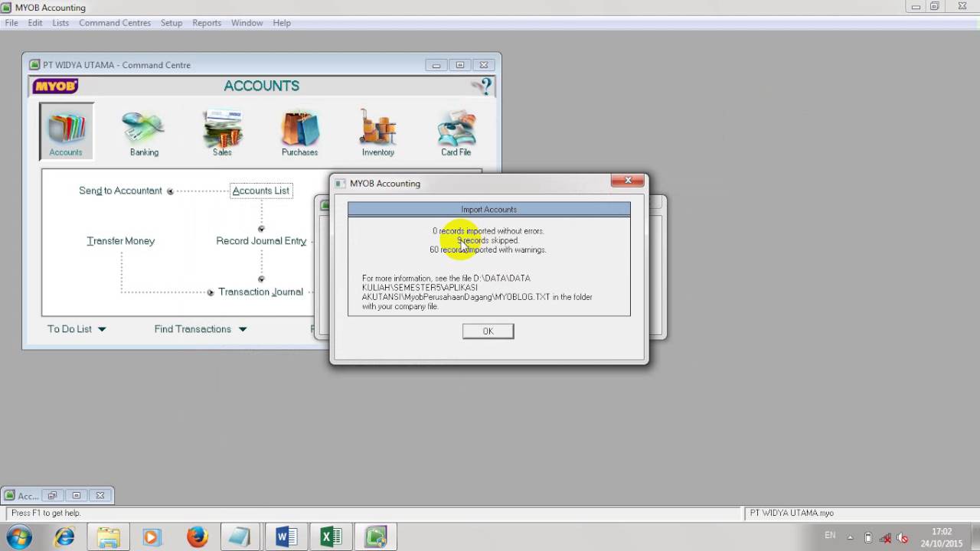980x551 pixels.
Task: Open the Word taskbar icon
Action: (x=286, y=536)
